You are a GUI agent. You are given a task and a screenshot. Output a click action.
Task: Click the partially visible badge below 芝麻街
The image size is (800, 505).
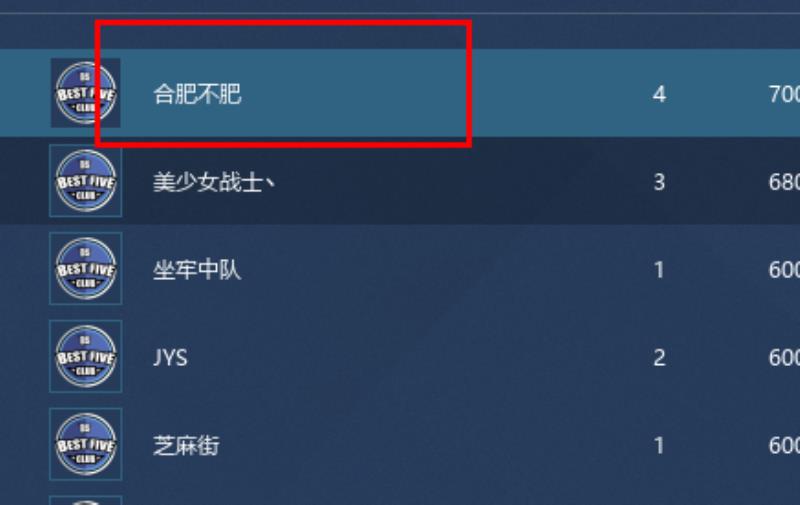(86, 500)
